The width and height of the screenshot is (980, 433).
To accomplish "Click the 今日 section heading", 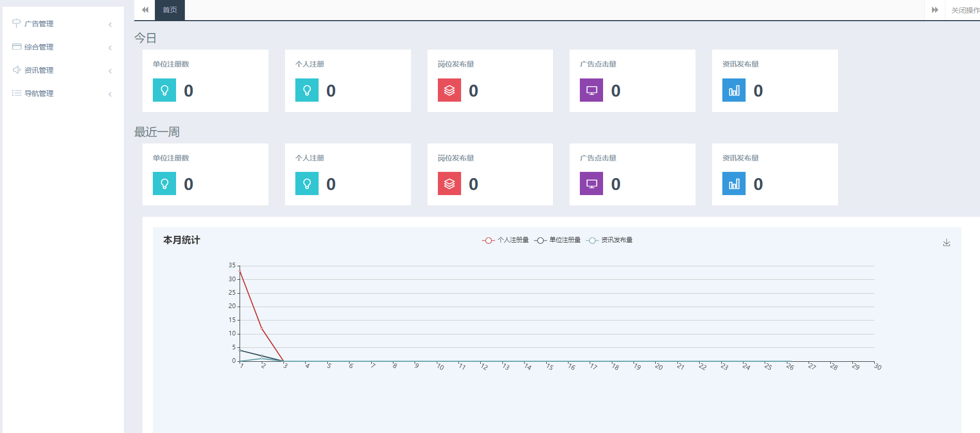I will pos(145,38).
